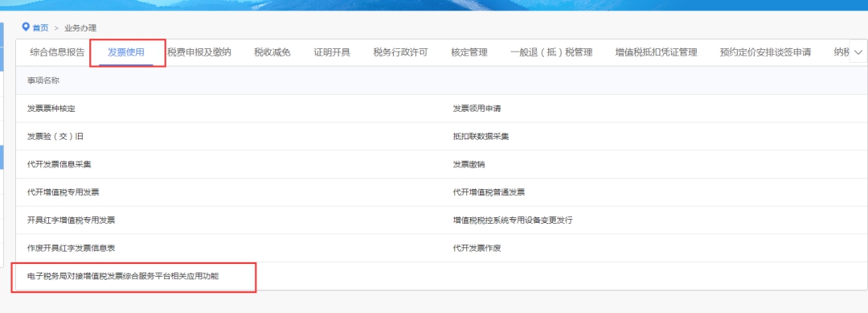The image size is (868, 313).
Task: Open 发票验（交）旧 item
Action: (x=55, y=136)
